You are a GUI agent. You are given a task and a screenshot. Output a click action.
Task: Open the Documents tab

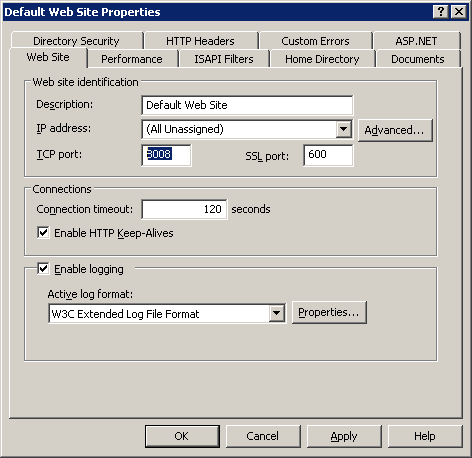click(418, 59)
